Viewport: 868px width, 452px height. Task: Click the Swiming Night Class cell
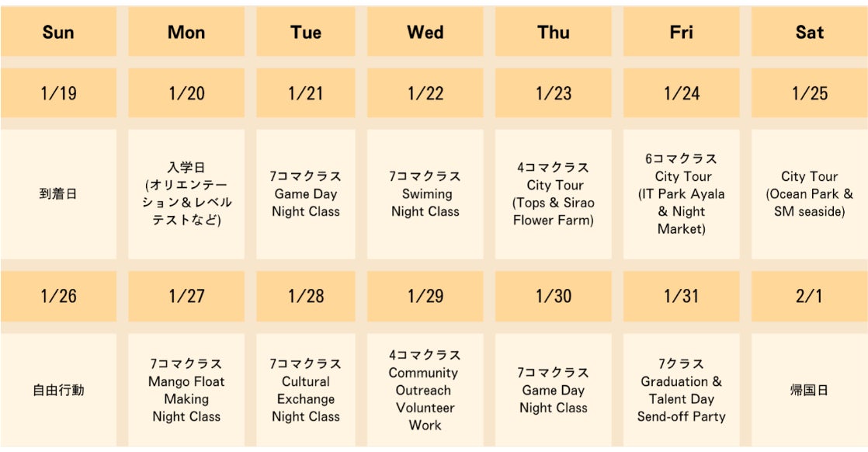(x=425, y=194)
